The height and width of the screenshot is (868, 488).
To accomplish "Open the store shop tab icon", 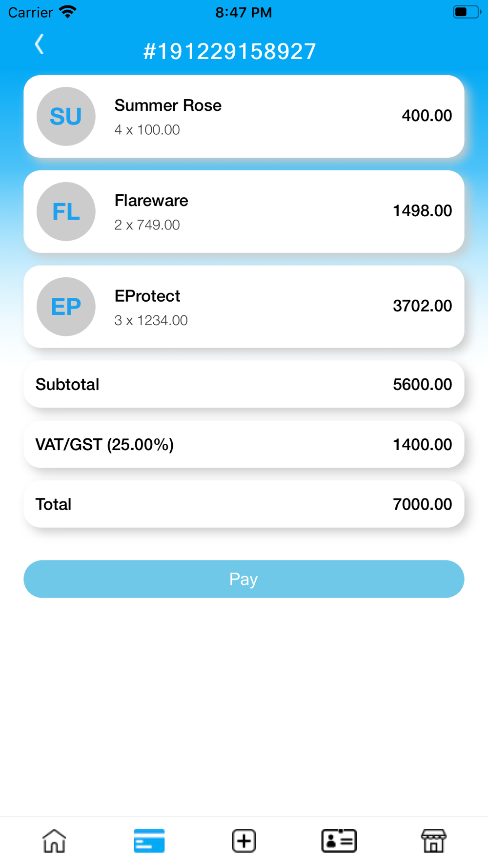I will click(433, 841).
